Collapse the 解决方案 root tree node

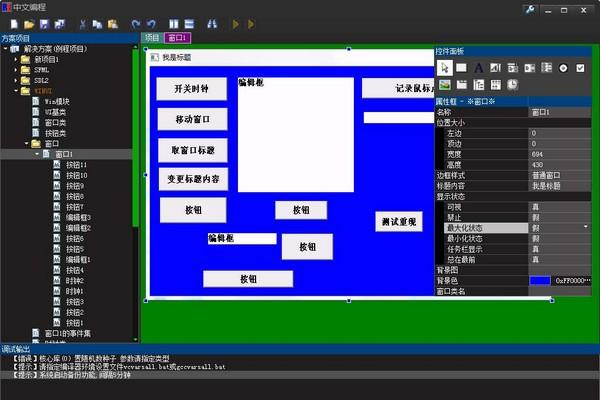tap(5, 49)
